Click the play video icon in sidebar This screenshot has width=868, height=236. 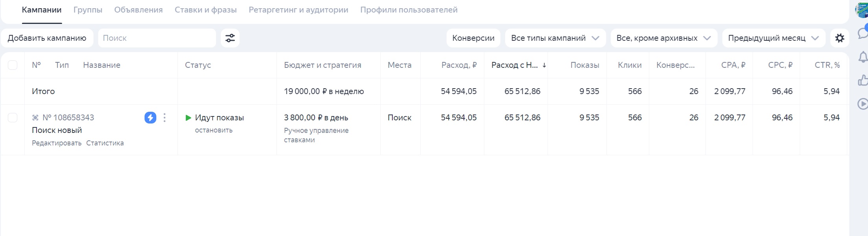pos(863,104)
